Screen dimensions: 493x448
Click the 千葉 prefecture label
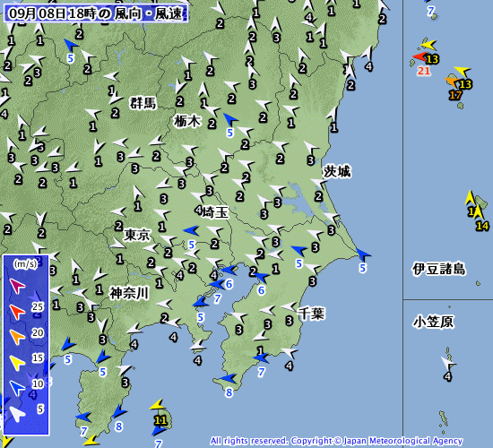click(311, 313)
